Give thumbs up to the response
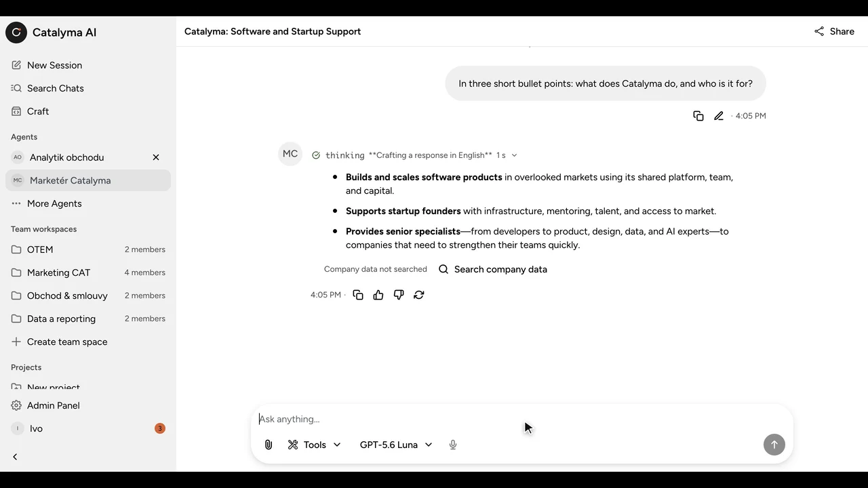Screen dimensions: 868x488 pyautogui.click(x=378, y=295)
